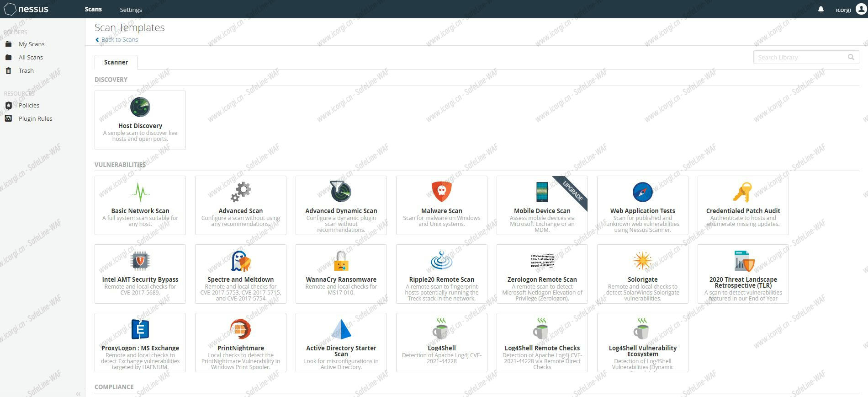Click the user avatar icon
The image size is (868, 397).
tap(861, 9)
